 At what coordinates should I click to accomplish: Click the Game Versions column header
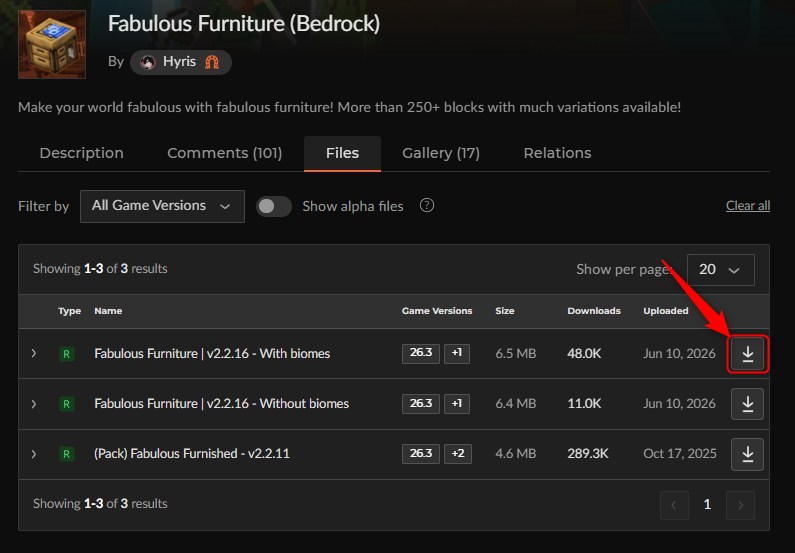point(437,311)
